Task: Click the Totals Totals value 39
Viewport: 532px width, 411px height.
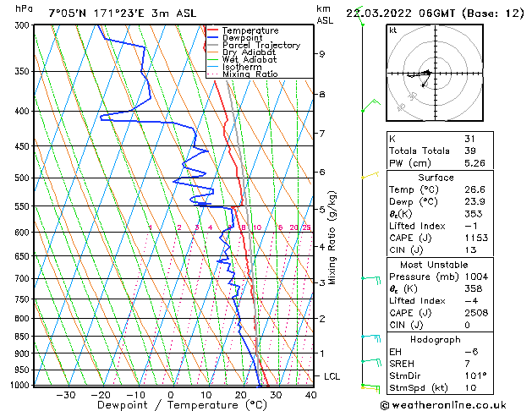Action: [470, 151]
